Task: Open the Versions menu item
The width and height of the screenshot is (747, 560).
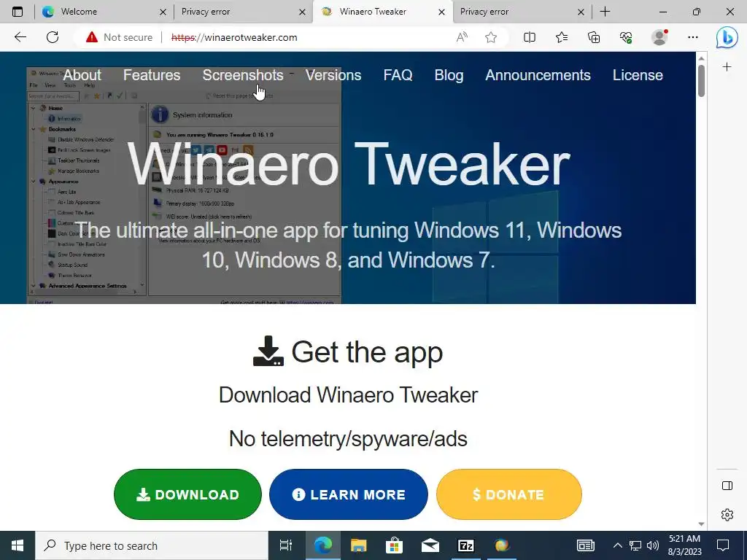Action: pyautogui.click(x=333, y=75)
